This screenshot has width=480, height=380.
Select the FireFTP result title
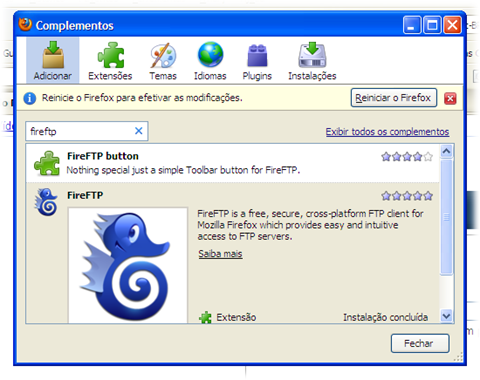[x=85, y=195]
